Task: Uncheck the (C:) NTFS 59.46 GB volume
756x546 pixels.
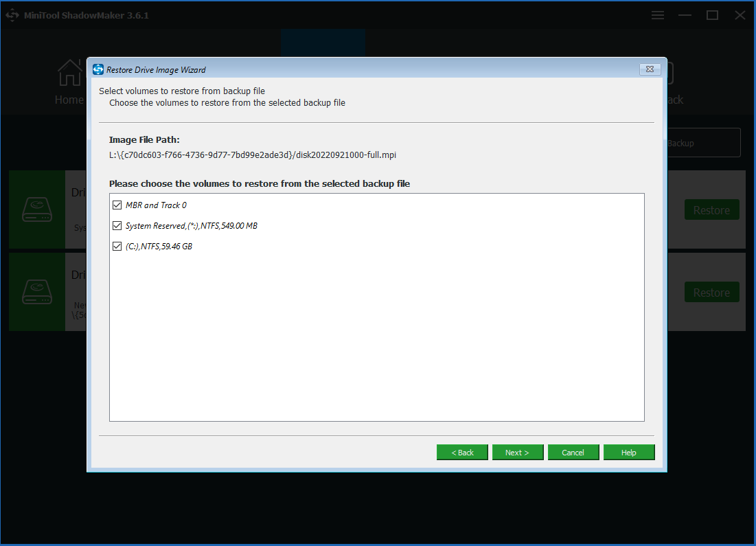Action: [117, 246]
